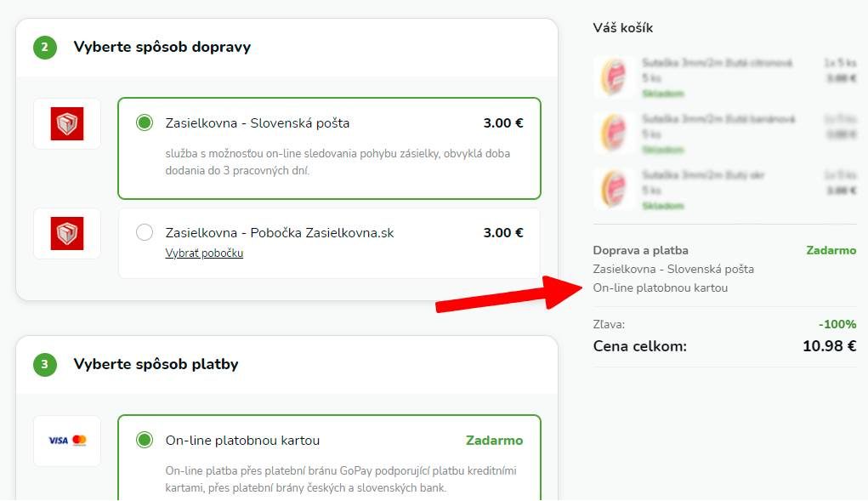
Task: Click the Zasielkovna logo beside Slovenská pošta option
Action: point(67,123)
